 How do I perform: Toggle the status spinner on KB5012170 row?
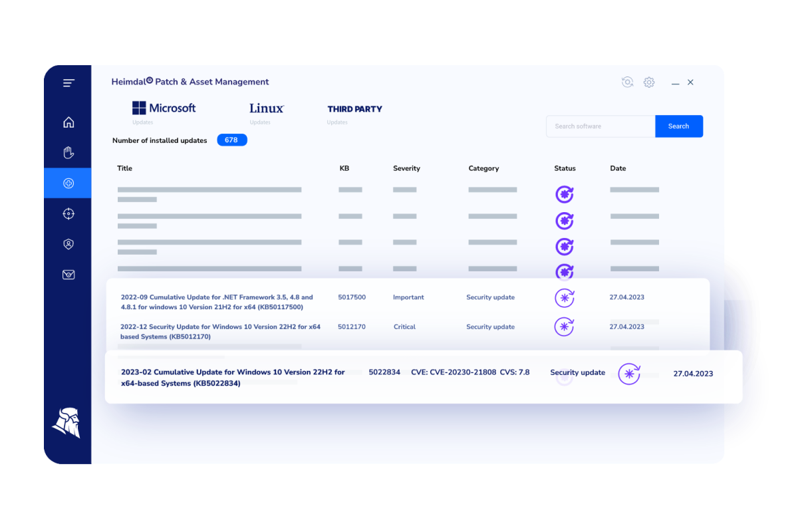tap(564, 327)
